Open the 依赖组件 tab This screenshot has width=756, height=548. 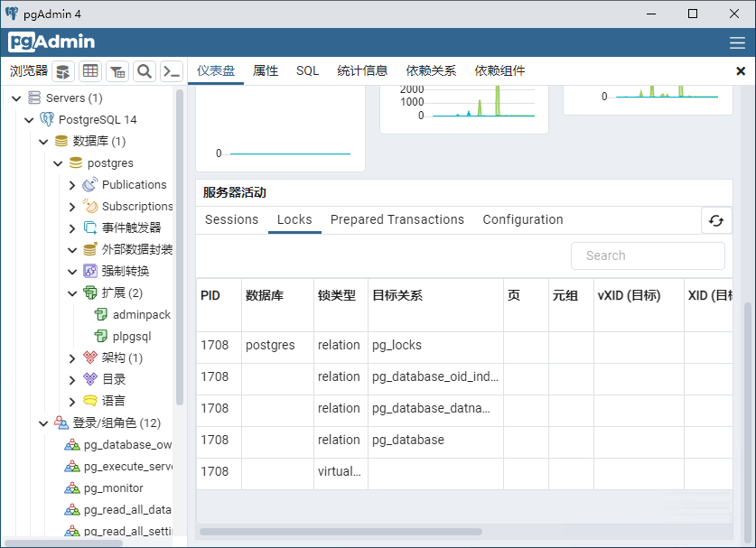499,70
